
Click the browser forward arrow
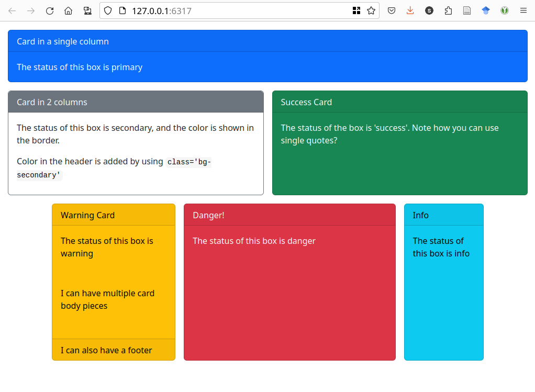31,11
